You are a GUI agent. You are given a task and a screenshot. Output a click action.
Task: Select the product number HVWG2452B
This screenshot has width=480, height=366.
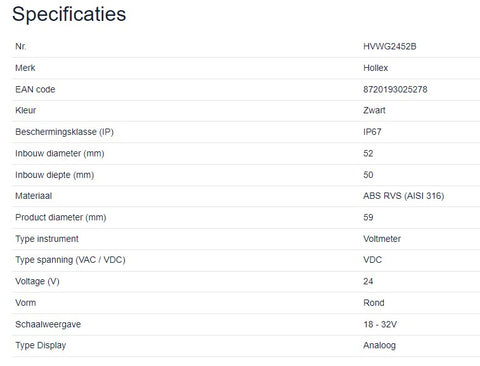[x=390, y=46]
